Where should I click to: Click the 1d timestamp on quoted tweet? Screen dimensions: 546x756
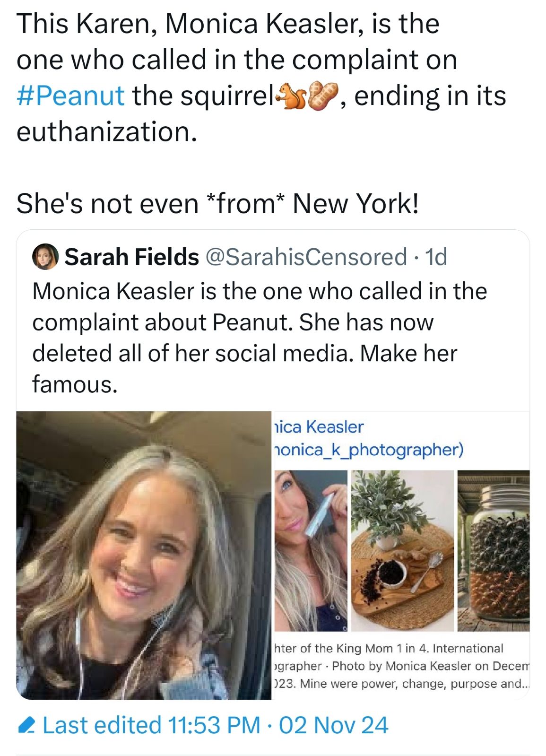(x=436, y=257)
